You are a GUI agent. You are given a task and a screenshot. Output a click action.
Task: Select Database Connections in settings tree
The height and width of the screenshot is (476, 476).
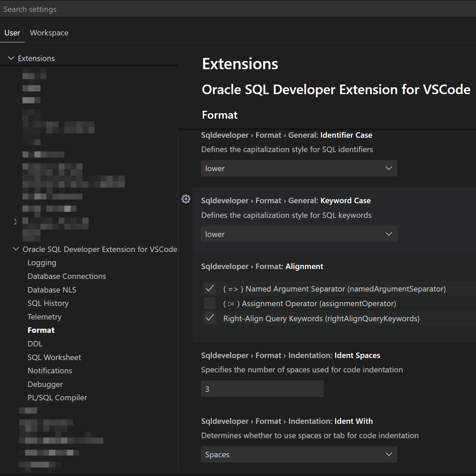(67, 276)
